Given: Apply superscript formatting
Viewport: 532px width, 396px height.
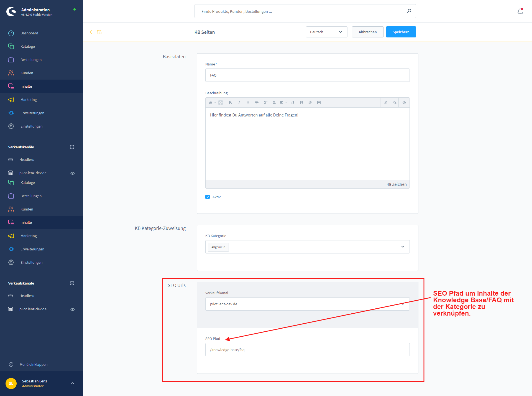Looking at the screenshot, I should point(265,103).
